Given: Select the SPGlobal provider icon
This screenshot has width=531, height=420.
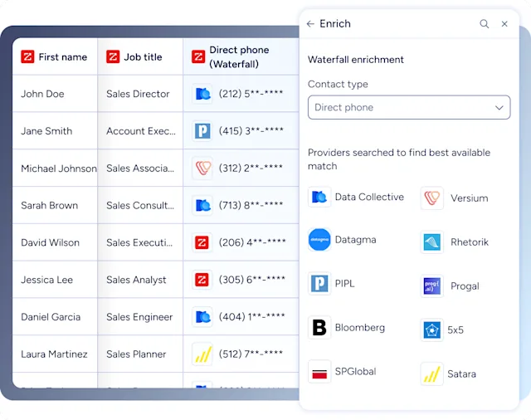Looking at the screenshot, I should (x=319, y=371).
